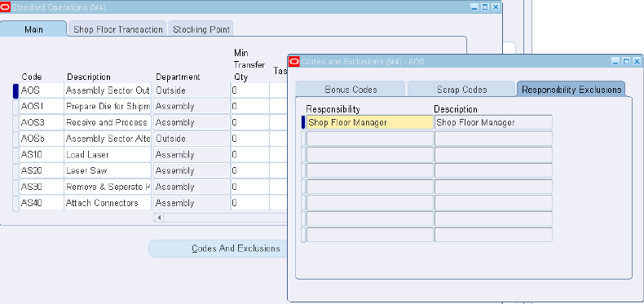The image size is (644, 304).
Task: Switch to the Bonus Codes tab
Action: point(351,89)
